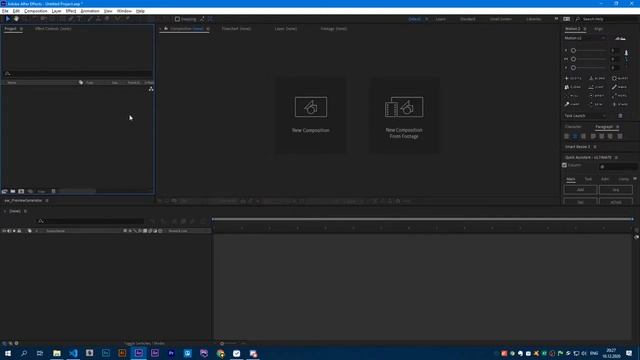This screenshot has height=360, width=640.
Task: Open Task Launch dropdown
Action: point(585,116)
